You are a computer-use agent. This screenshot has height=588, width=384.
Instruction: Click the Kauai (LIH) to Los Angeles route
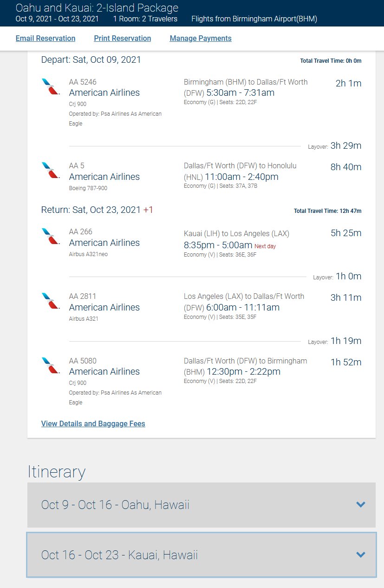coord(237,233)
